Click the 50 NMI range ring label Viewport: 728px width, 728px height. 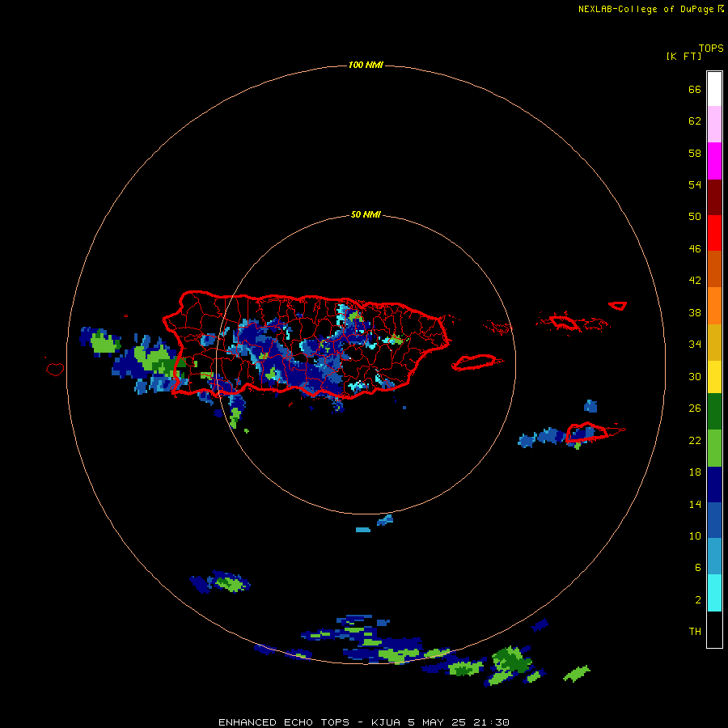(366, 214)
